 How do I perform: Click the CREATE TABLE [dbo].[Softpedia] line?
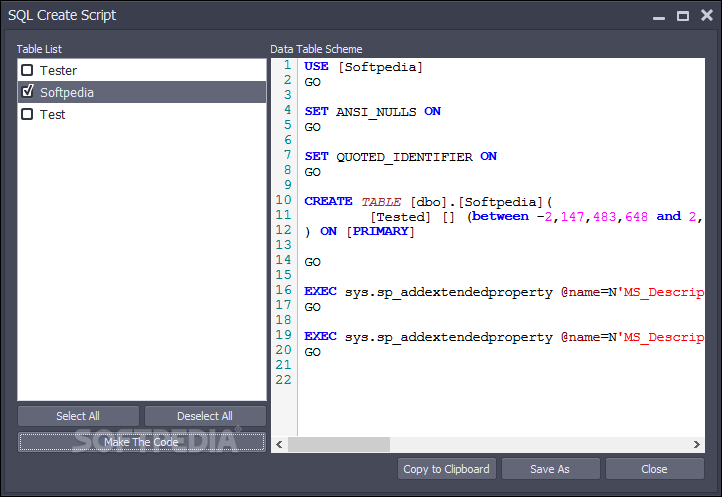click(428, 202)
